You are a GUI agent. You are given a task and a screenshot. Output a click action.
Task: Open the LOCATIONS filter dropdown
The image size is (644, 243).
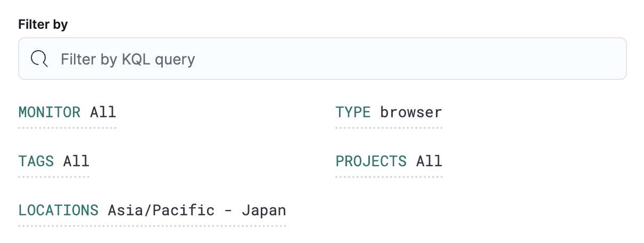[x=152, y=210]
